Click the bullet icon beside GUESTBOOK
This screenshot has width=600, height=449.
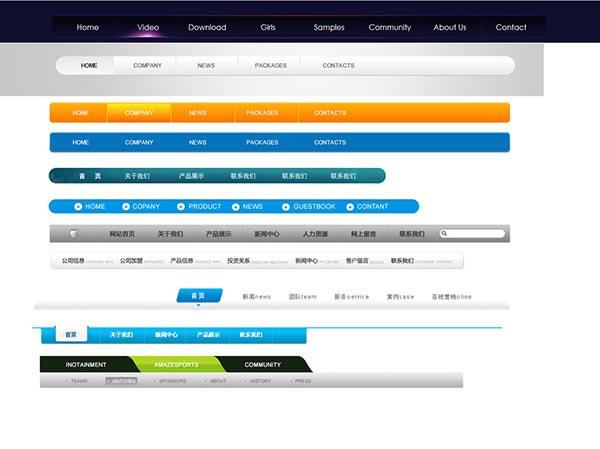(x=286, y=207)
